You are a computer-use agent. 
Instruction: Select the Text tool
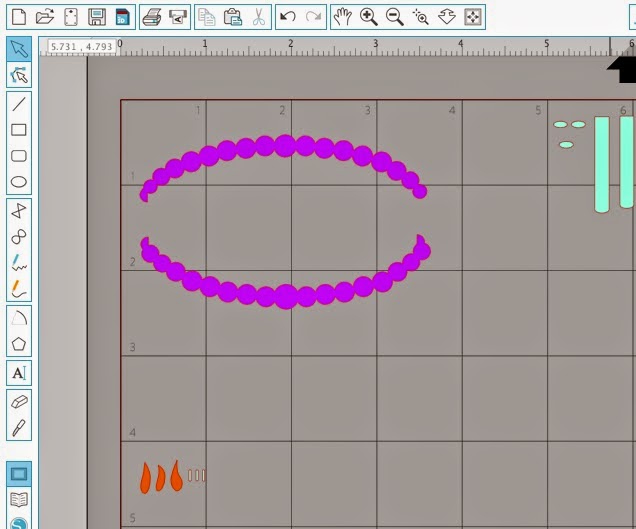click(19, 373)
